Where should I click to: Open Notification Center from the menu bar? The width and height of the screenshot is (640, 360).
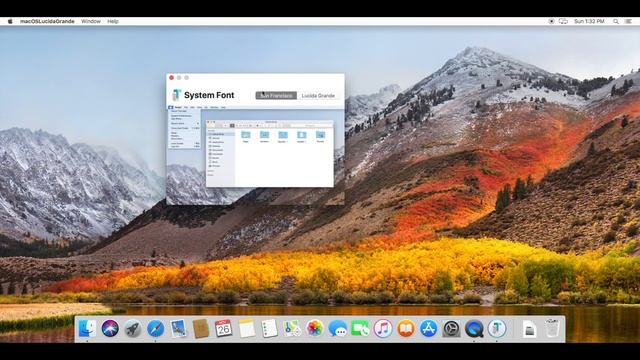click(628, 21)
